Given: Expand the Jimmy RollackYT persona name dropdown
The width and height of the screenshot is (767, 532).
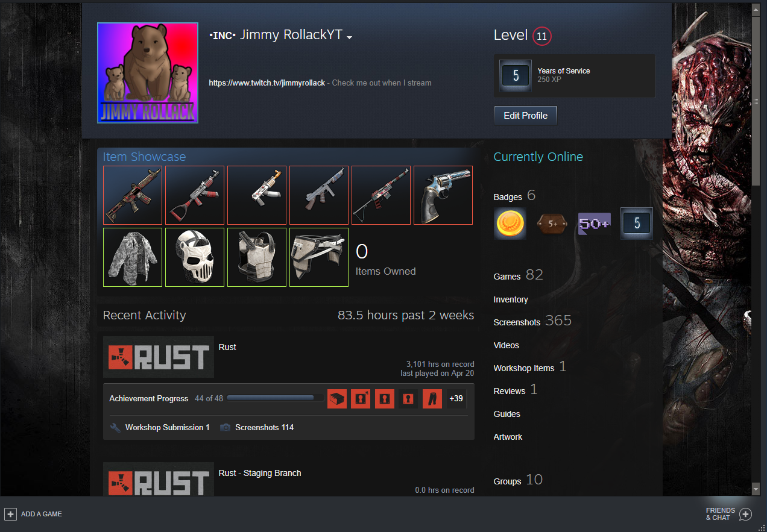Looking at the screenshot, I should [349, 37].
